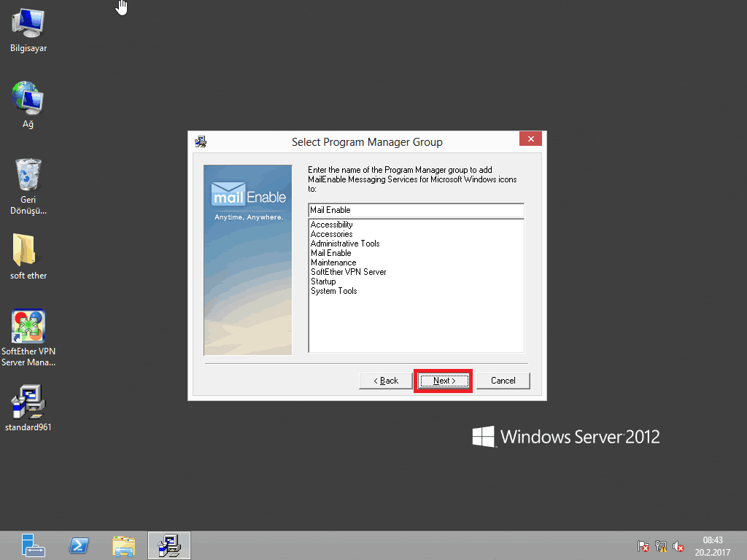
Task: Open Server Manager from the taskbar
Action: click(x=34, y=545)
